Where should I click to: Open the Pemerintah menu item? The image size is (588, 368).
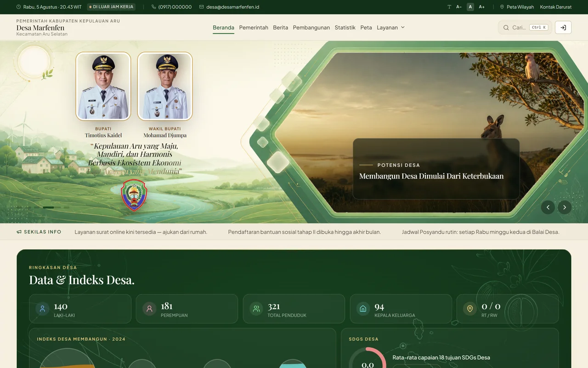coord(254,28)
